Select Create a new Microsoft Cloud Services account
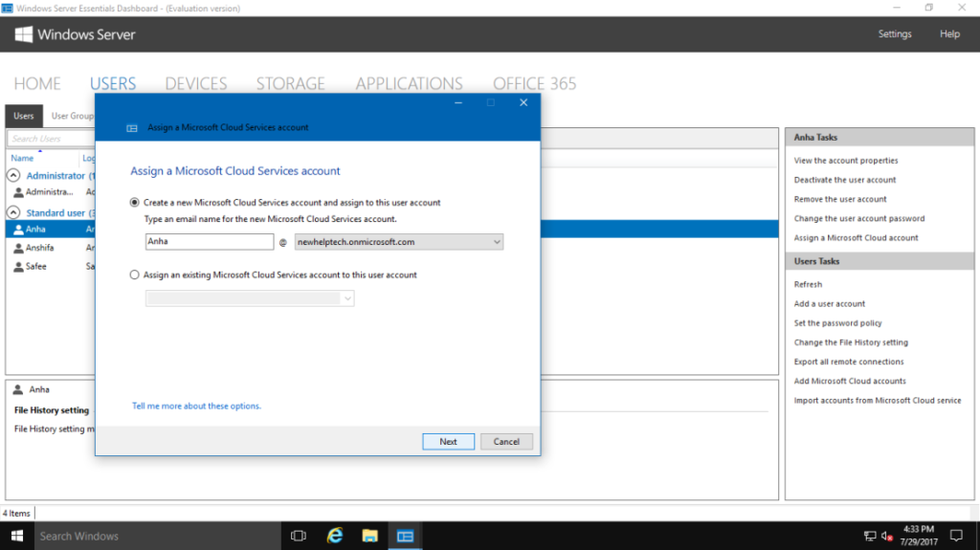This screenshot has height=550, width=980. click(x=134, y=203)
